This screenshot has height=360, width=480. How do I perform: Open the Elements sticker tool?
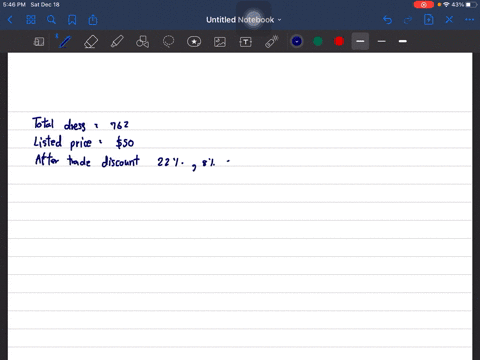coord(194,42)
